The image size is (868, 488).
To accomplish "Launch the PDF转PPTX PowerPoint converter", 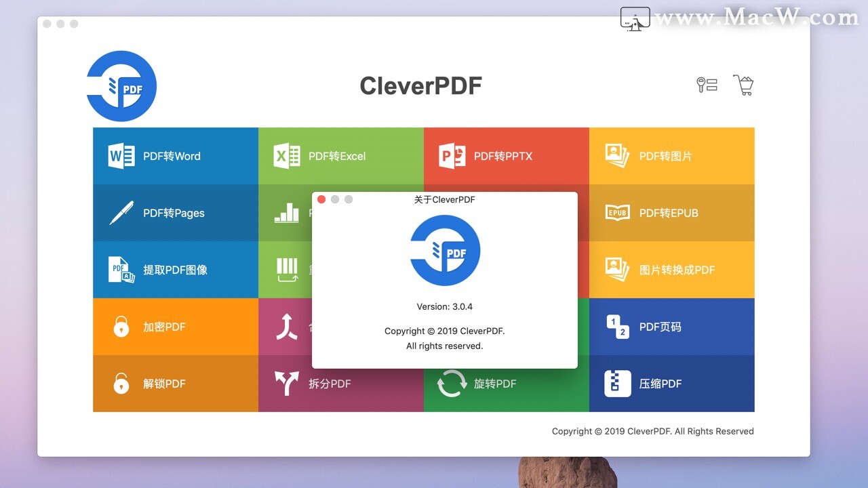I will click(x=507, y=156).
